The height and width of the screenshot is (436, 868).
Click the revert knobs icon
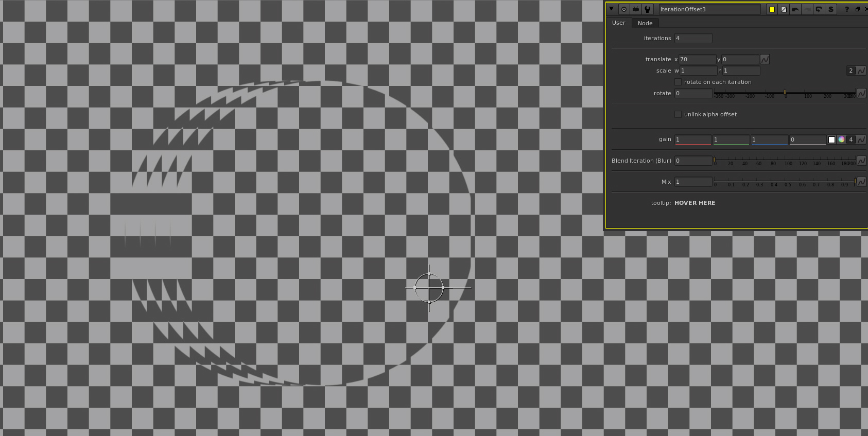tap(819, 9)
